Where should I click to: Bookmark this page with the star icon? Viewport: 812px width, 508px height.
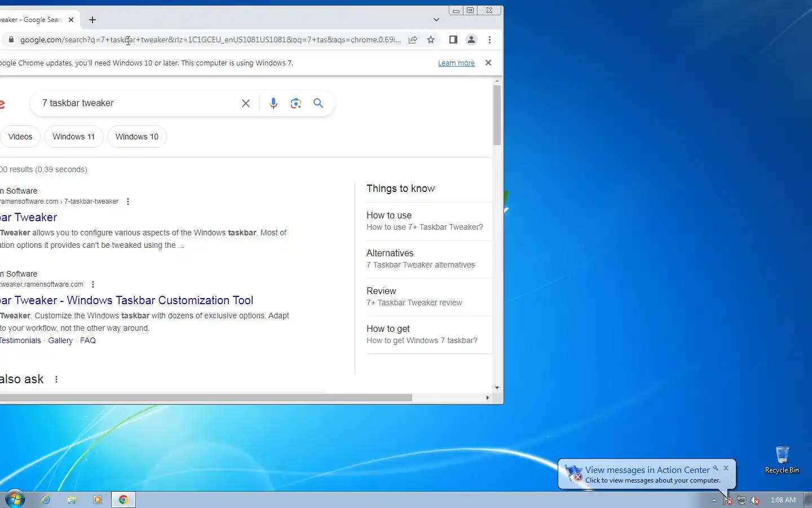(431, 40)
